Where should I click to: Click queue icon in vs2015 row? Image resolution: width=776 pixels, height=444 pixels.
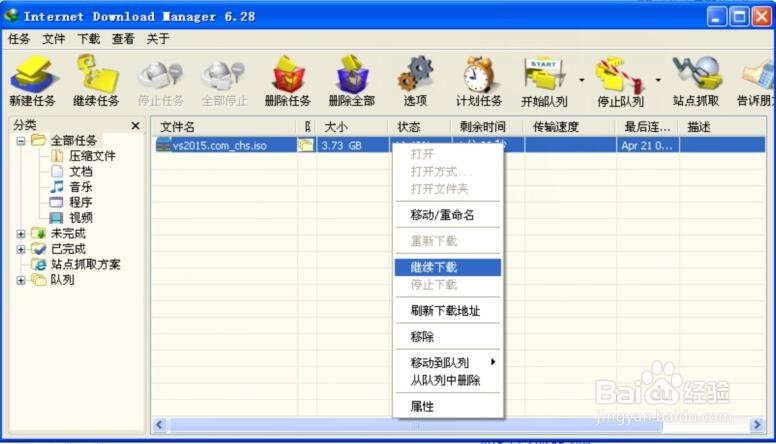(x=306, y=145)
